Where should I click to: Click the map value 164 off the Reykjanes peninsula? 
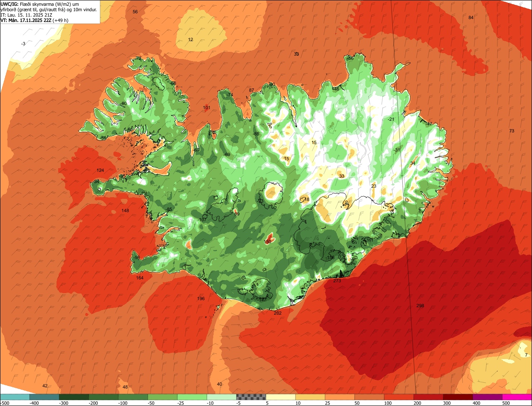pos(140,278)
